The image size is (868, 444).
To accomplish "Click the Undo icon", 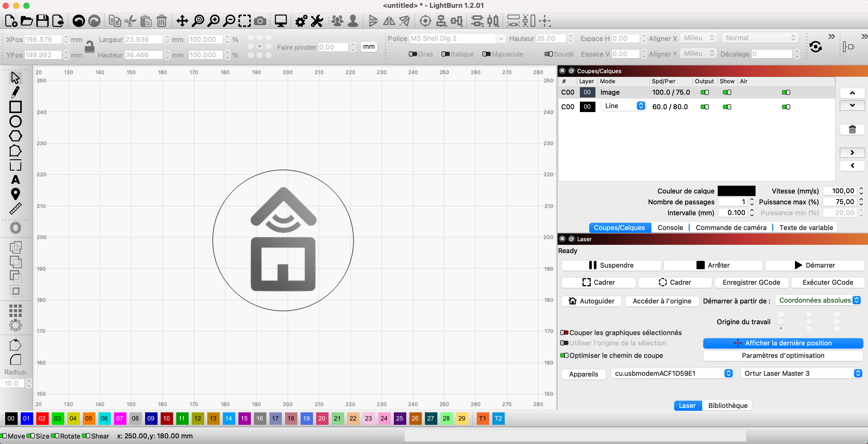I will [79, 21].
